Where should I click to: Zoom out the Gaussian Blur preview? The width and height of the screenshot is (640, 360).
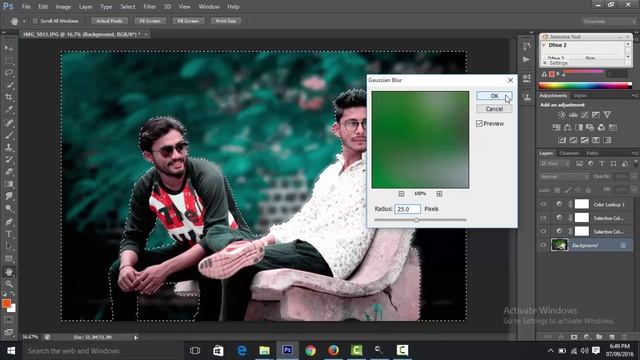coord(401,194)
